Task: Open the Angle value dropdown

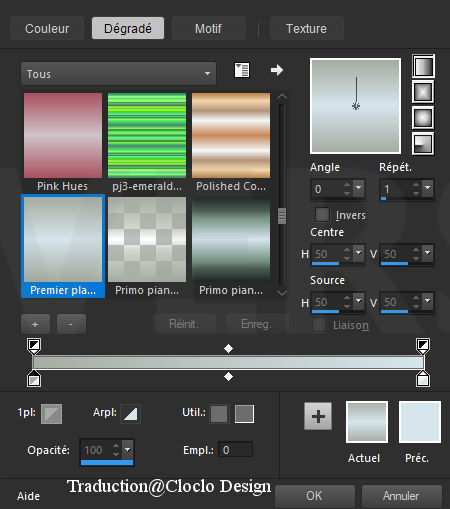Action: [359, 188]
